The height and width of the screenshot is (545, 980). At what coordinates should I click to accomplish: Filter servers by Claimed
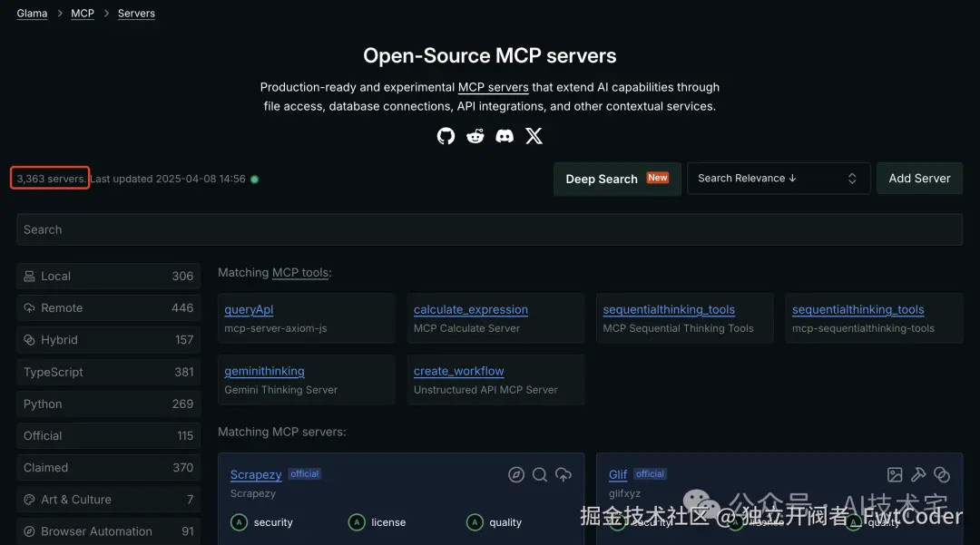109,468
